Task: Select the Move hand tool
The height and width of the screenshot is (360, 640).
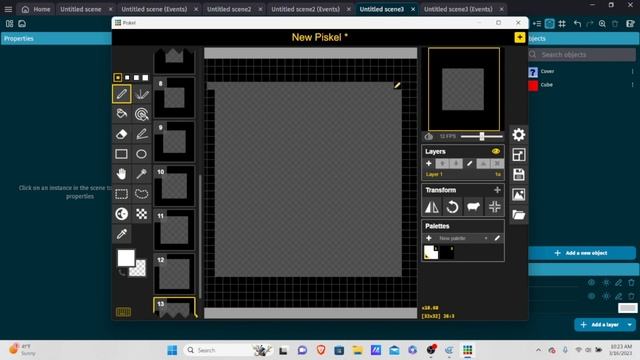Action: click(x=122, y=174)
